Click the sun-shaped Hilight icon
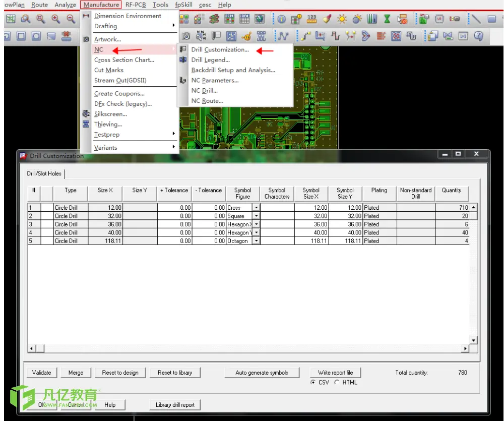 coord(342,19)
